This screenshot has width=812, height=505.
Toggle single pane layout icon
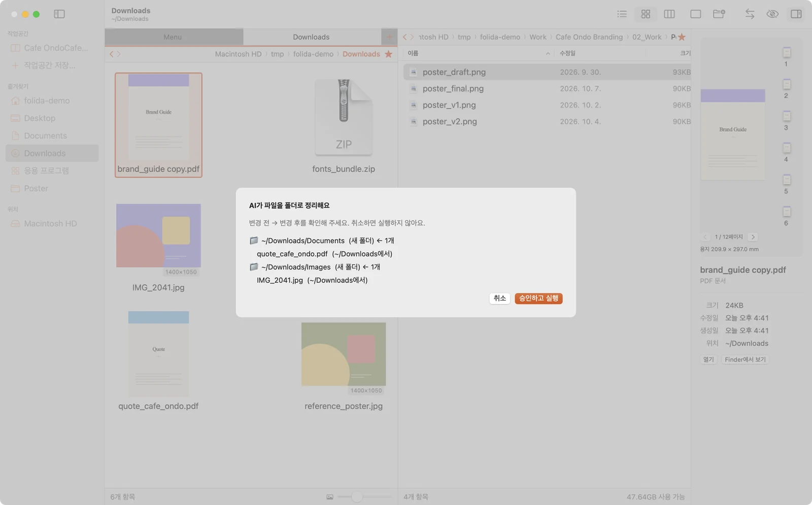(x=695, y=14)
